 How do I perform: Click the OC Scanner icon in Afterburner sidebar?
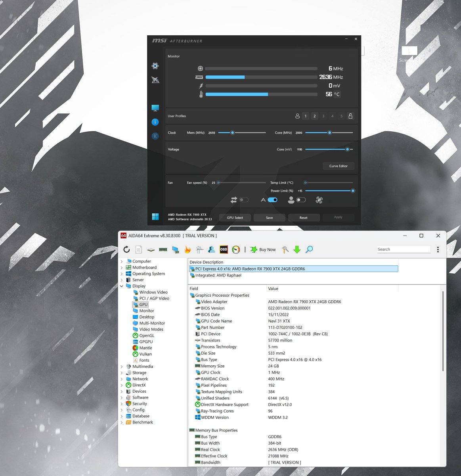click(155, 80)
